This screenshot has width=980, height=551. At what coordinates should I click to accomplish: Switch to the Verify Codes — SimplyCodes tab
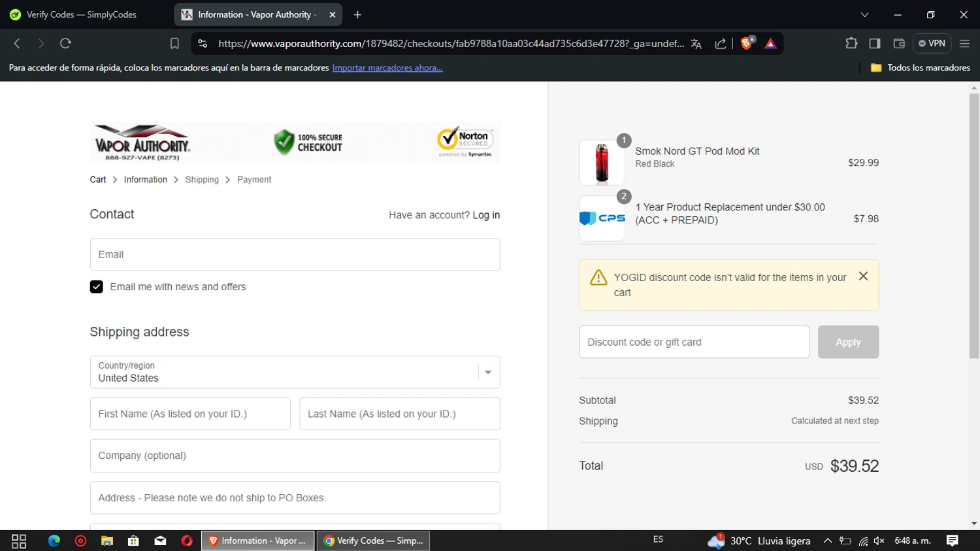pyautogui.click(x=82, y=14)
